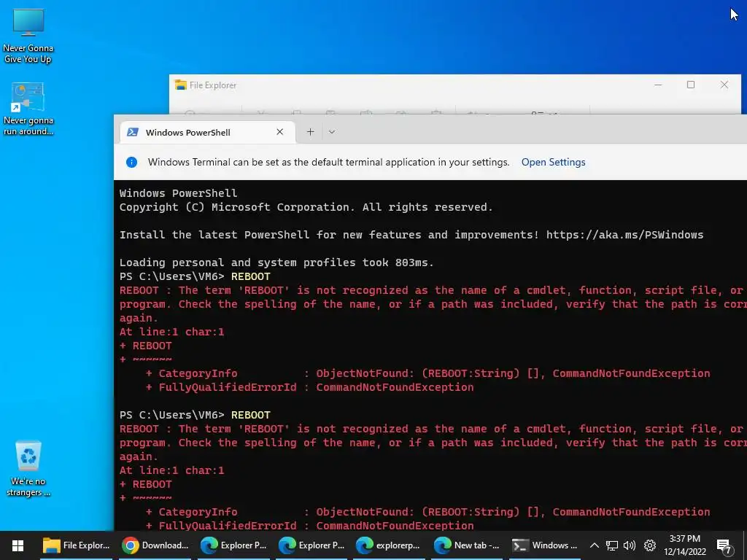Open the Edge 'New tab' taskbar item
747x560 pixels.
(x=468, y=545)
